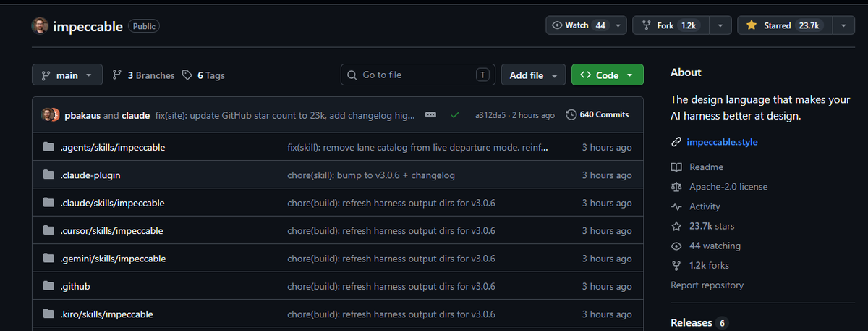This screenshot has height=331, width=868.
Task: Open the .agents/skills/impeccable folder
Action: click(x=113, y=147)
